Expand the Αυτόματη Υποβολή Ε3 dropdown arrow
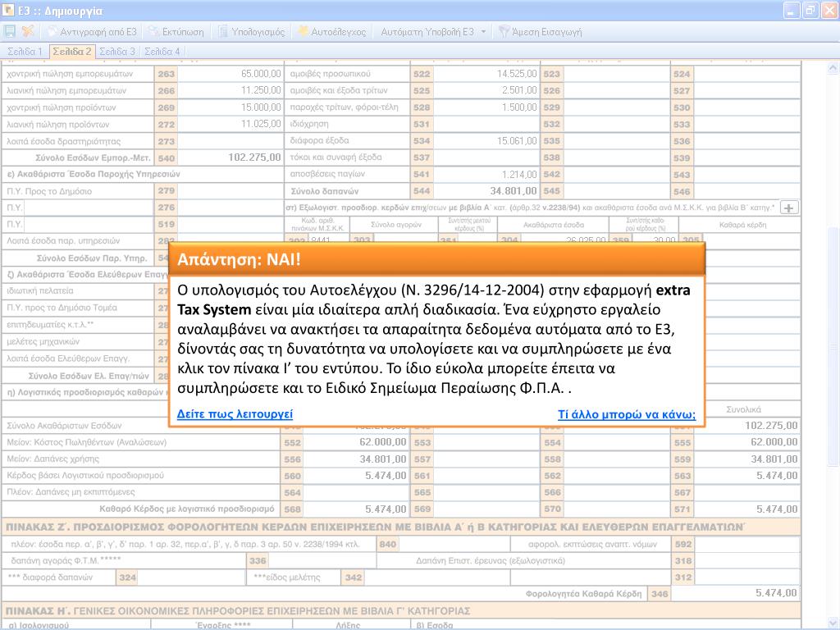Screen dimensions: 840x630 coord(483,32)
